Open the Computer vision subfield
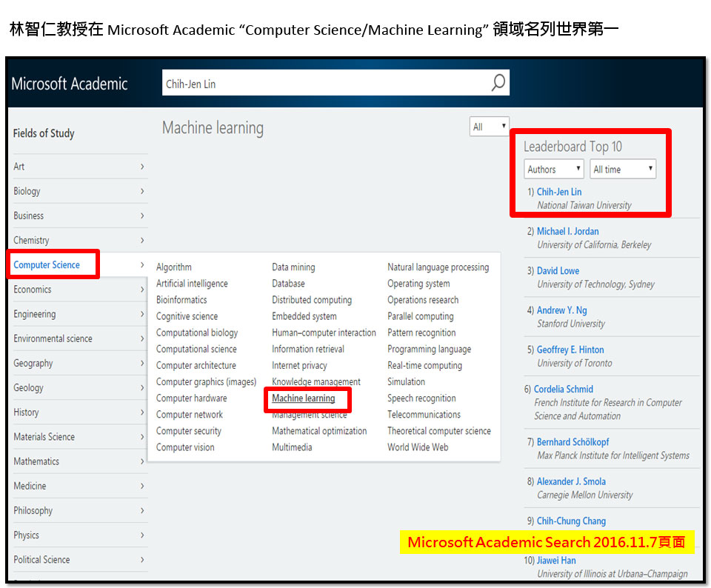 point(185,447)
